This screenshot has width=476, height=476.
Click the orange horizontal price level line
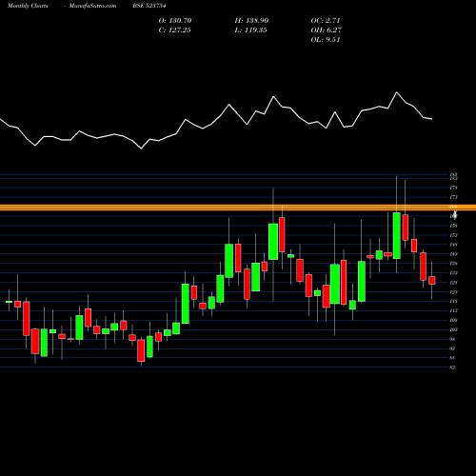point(238,208)
